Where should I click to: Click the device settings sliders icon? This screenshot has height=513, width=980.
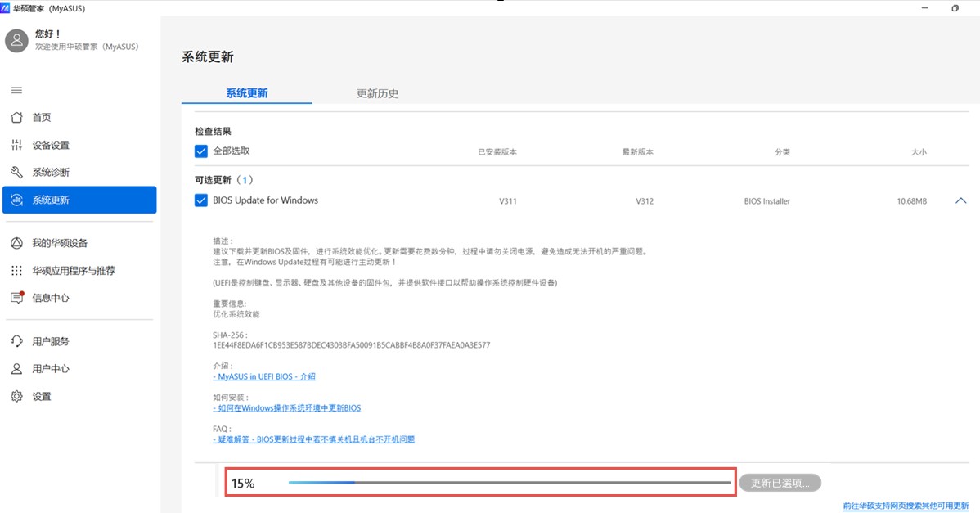coord(16,146)
